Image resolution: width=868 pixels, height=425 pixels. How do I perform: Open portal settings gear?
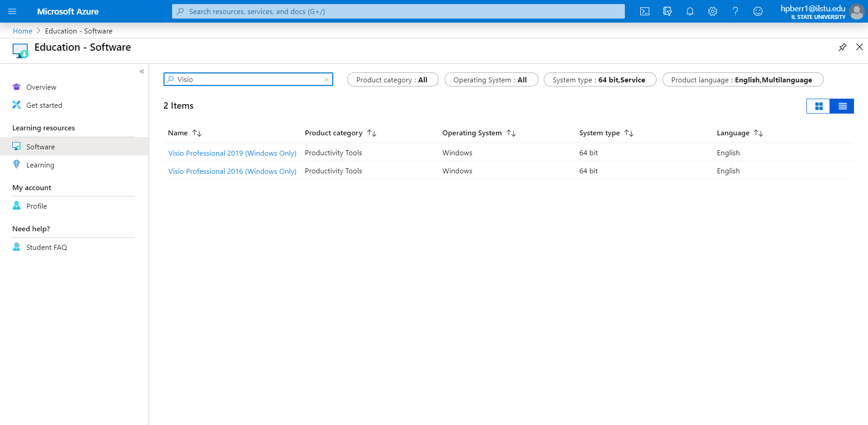pos(713,11)
